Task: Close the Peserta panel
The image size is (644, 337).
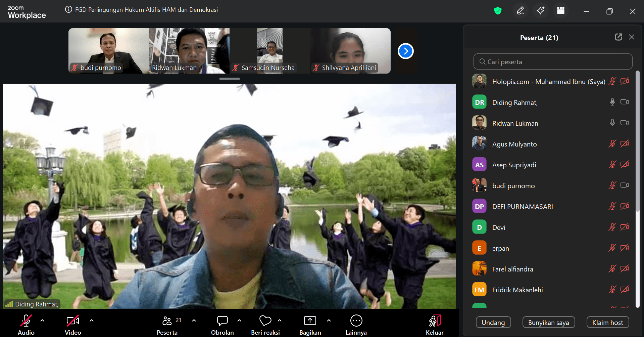Action: click(x=632, y=37)
